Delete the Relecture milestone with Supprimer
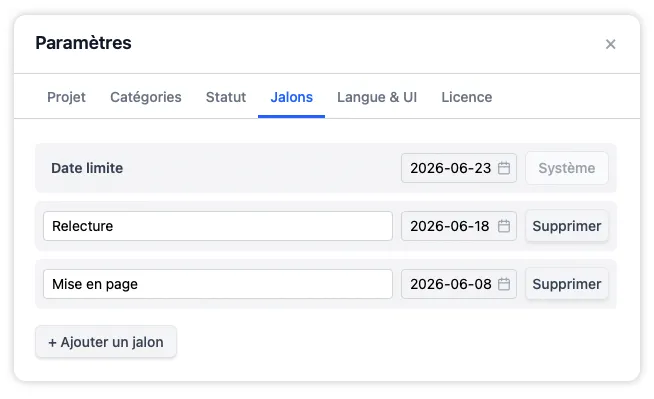654x399 pixels. (566, 226)
